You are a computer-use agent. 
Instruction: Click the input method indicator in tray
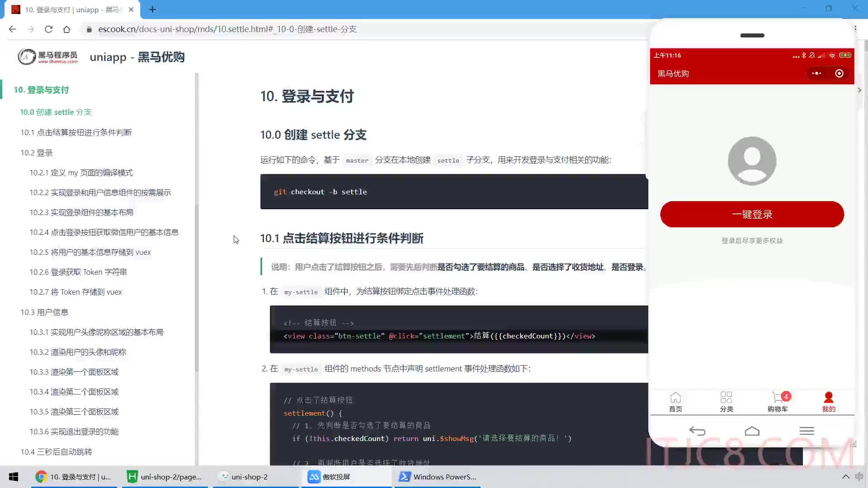coord(859,477)
